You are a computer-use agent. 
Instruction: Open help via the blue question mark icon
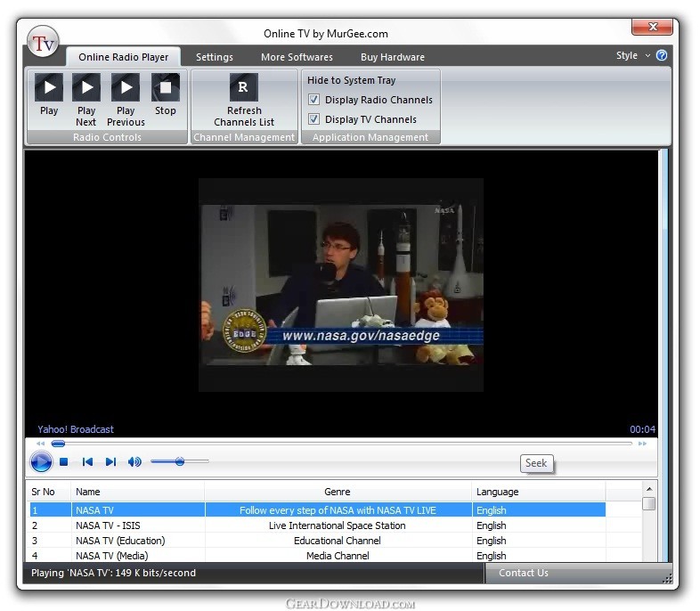(662, 55)
